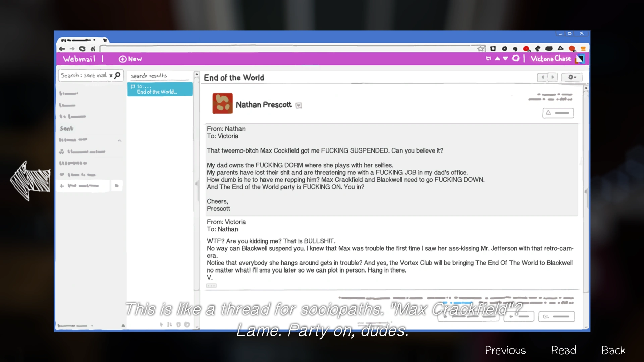Image resolution: width=644 pixels, height=362 pixels.
Task: Click the magnifier search icon
Action: (x=117, y=75)
